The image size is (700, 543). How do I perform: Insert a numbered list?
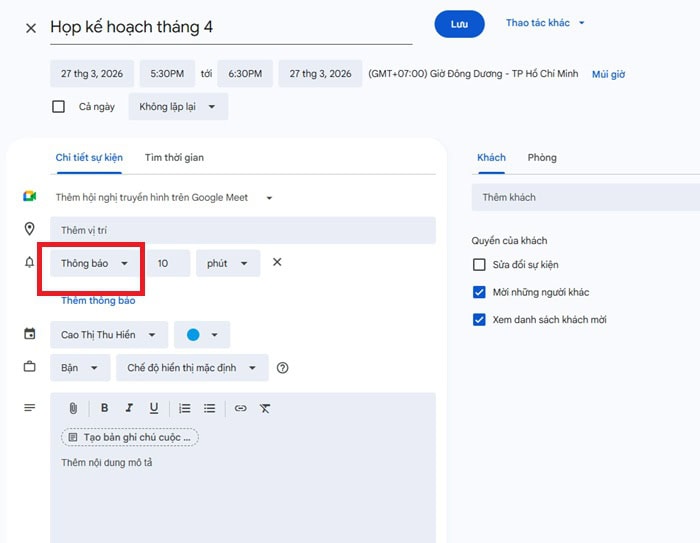pos(185,408)
